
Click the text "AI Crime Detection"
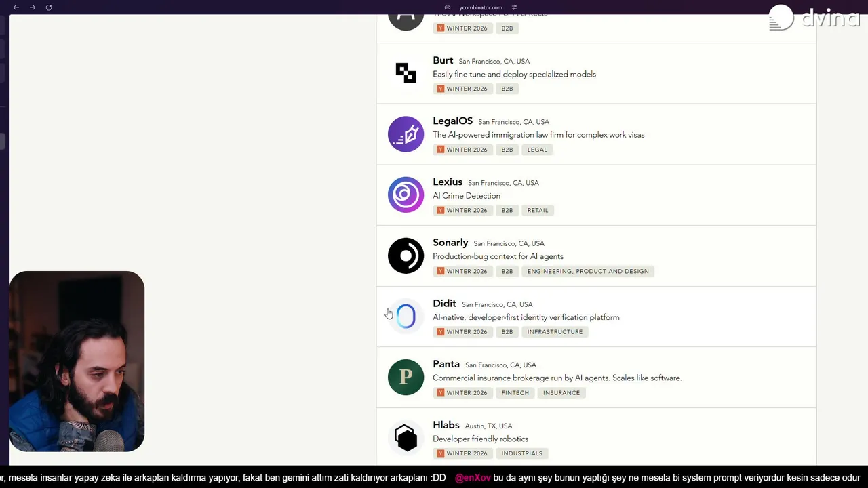(467, 195)
